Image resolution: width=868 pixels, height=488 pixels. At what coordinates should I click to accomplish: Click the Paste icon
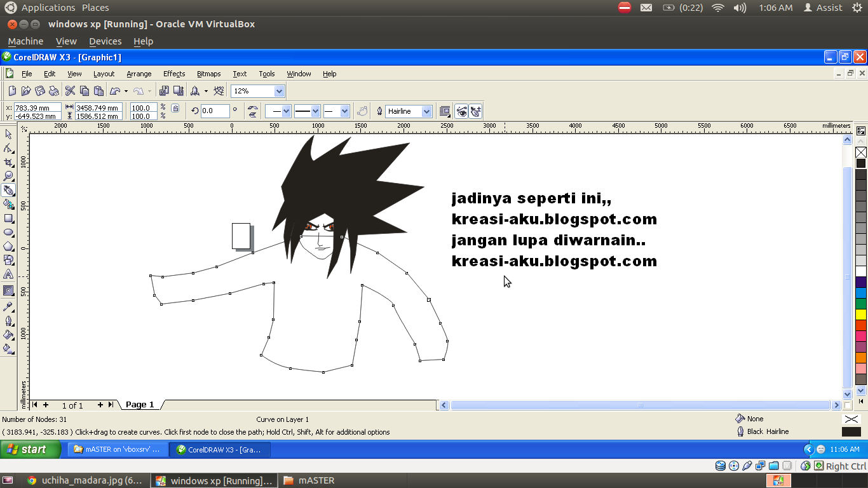(98, 91)
